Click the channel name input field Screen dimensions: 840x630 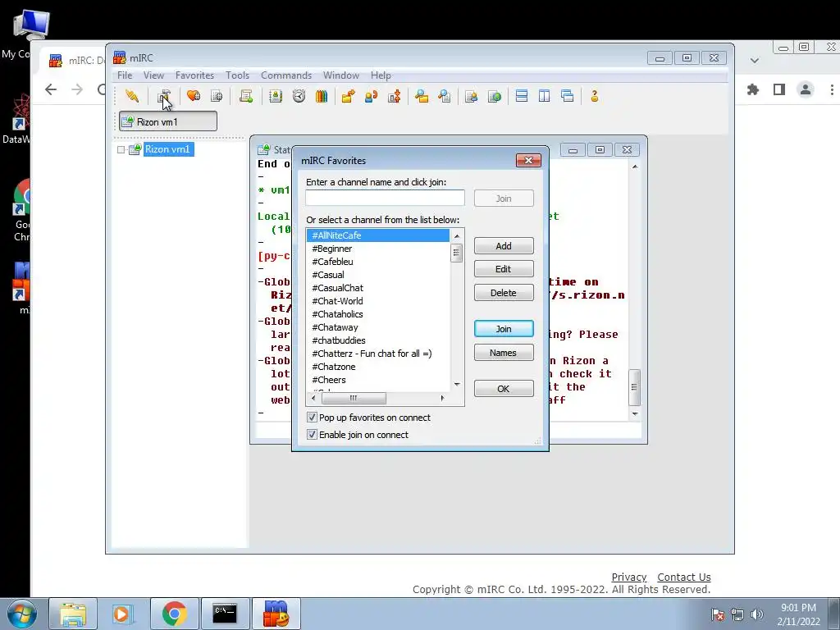pos(385,198)
